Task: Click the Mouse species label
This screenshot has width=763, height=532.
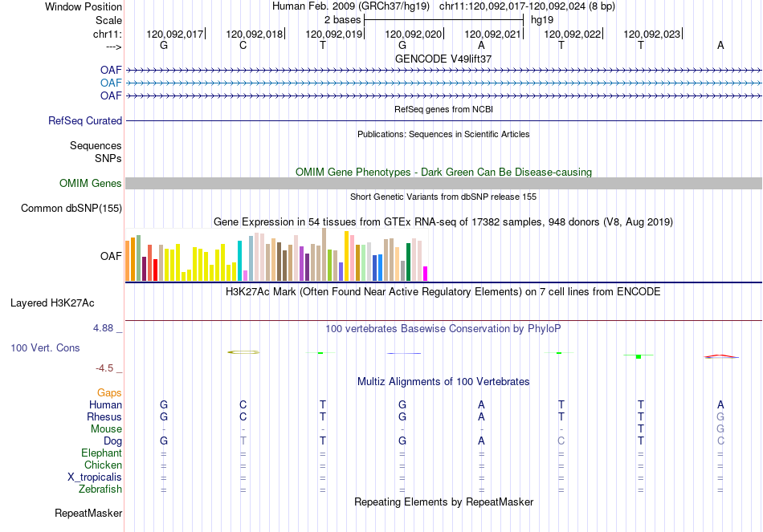Action: click(x=107, y=429)
